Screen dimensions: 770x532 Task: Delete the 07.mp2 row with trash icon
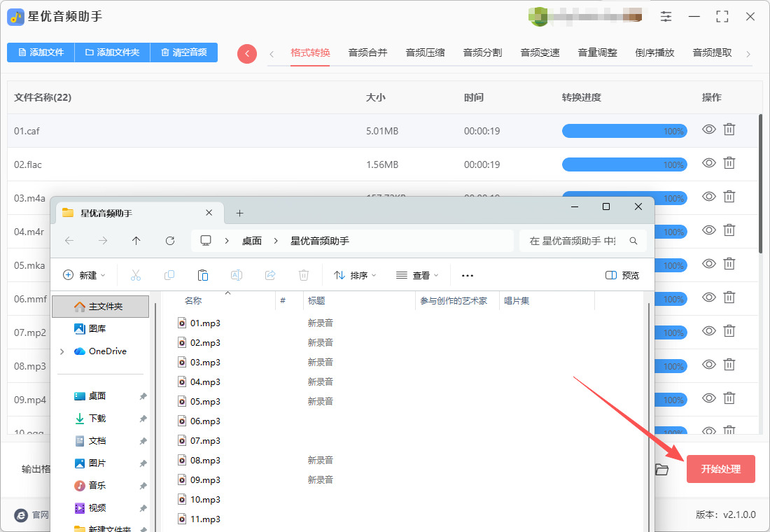click(729, 331)
